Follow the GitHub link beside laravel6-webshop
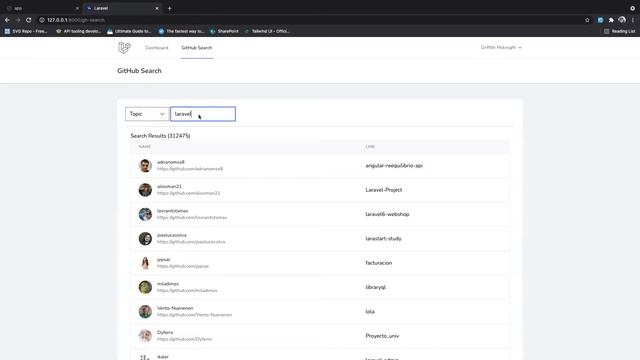640x360 pixels. click(x=192, y=218)
